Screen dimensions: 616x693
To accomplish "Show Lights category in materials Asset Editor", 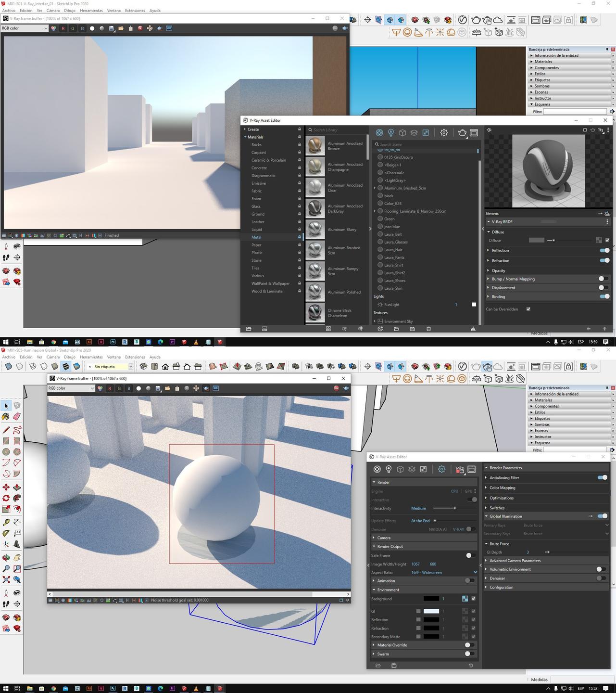I will coord(391,132).
